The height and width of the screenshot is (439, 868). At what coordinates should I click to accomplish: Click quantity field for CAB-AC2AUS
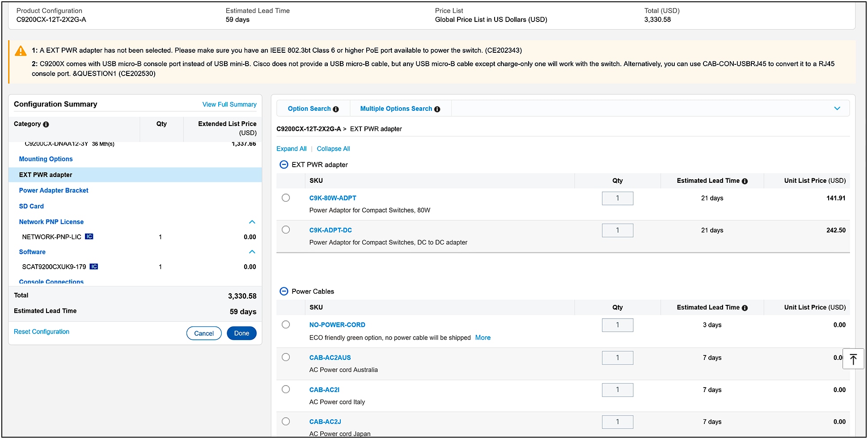click(618, 358)
